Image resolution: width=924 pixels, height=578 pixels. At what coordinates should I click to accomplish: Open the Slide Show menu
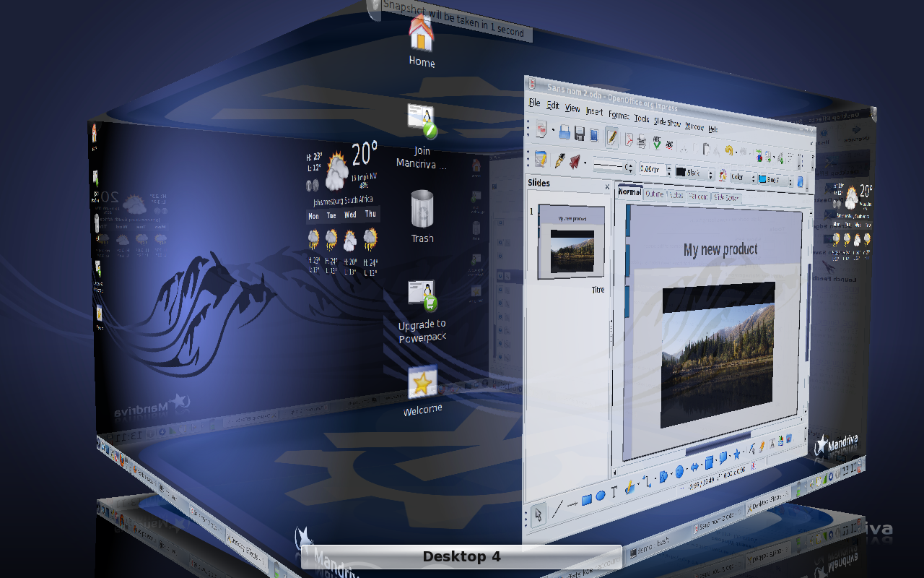tap(668, 120)
